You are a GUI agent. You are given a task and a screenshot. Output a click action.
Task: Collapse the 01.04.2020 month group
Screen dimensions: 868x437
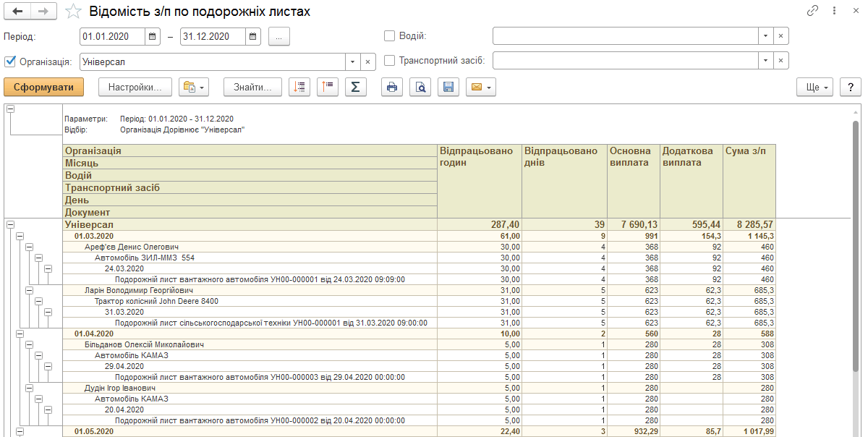click(x=20, y=334)
